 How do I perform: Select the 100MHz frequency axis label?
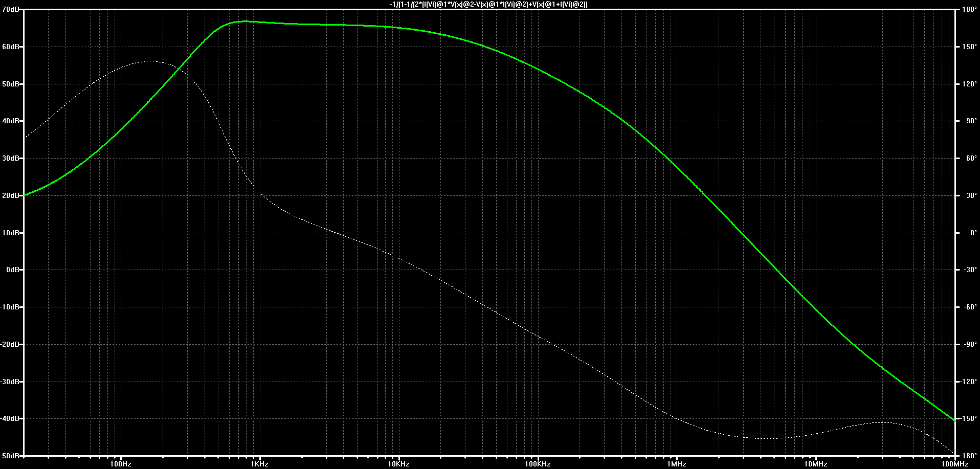[954, 464]
